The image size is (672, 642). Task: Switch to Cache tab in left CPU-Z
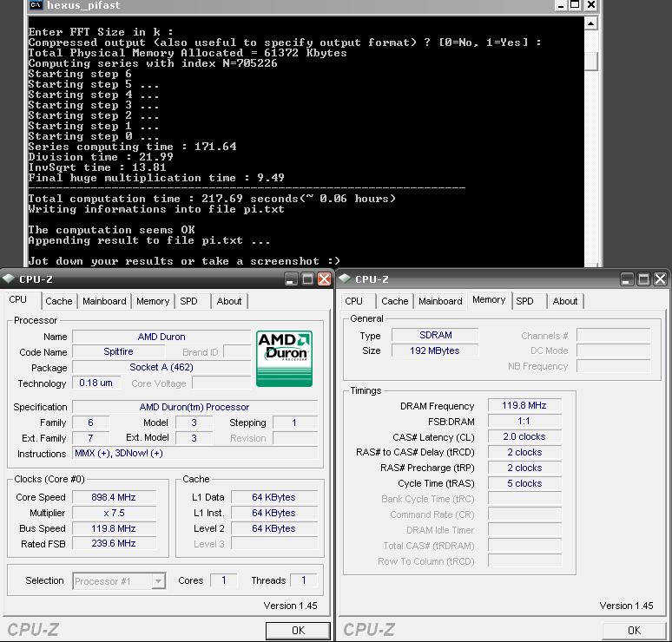point(59,301)
